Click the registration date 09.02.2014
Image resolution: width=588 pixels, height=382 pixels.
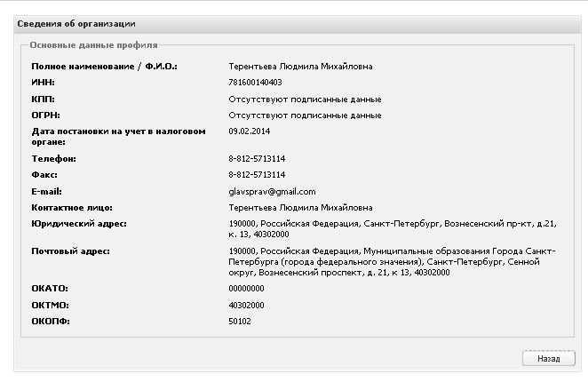pyautogui.click(x=248, y=131)
